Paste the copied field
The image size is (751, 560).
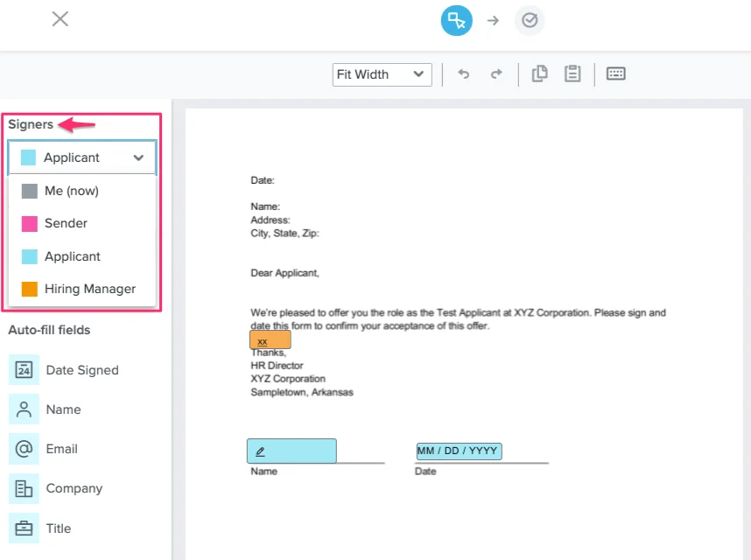tap(572, 73)
